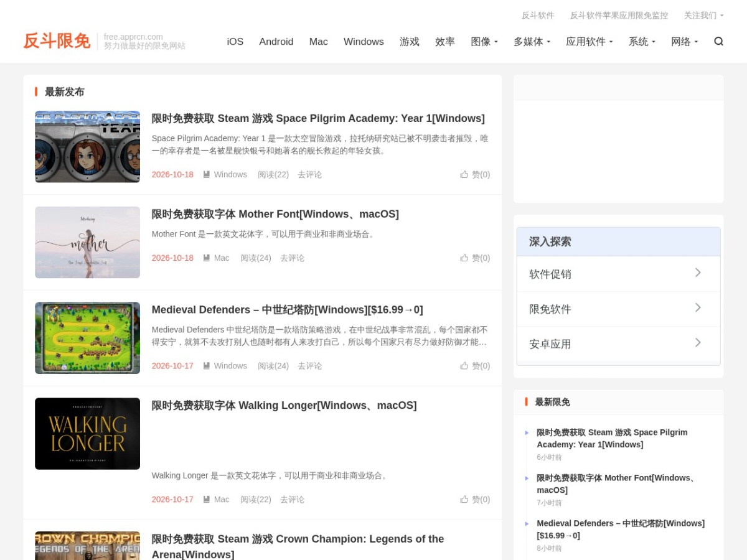This screenshot has height=560, width=747.
Task: Click the 6小时前 timestamp in sidebar
Action: tap(549, 457)
